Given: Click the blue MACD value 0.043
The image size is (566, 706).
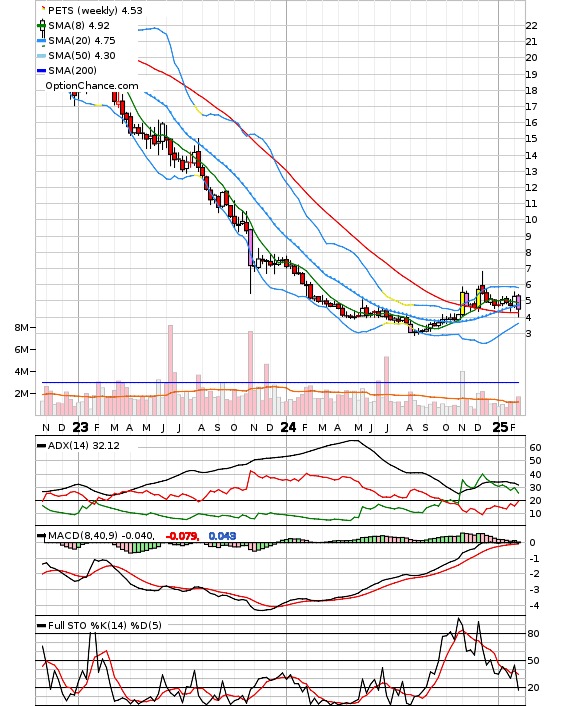Looking at the screenshot, I should point(222,536).
